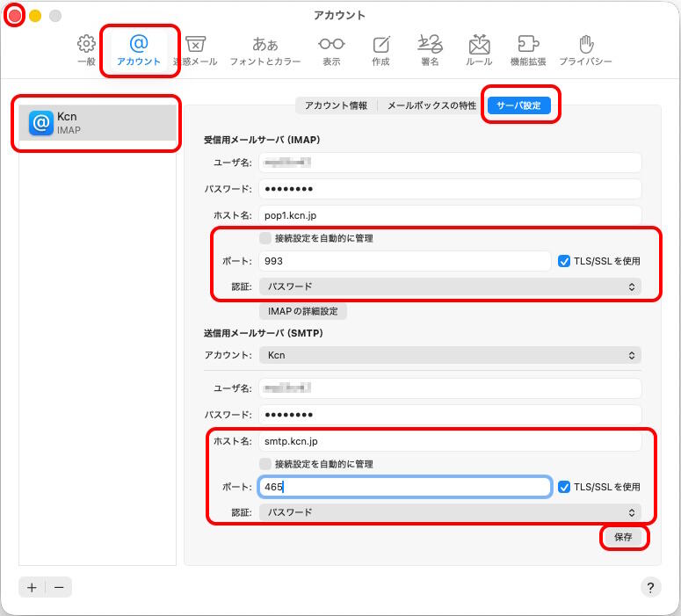Open Fonts and Colors (フォントとカラー) pane

(x=264, y=50)
